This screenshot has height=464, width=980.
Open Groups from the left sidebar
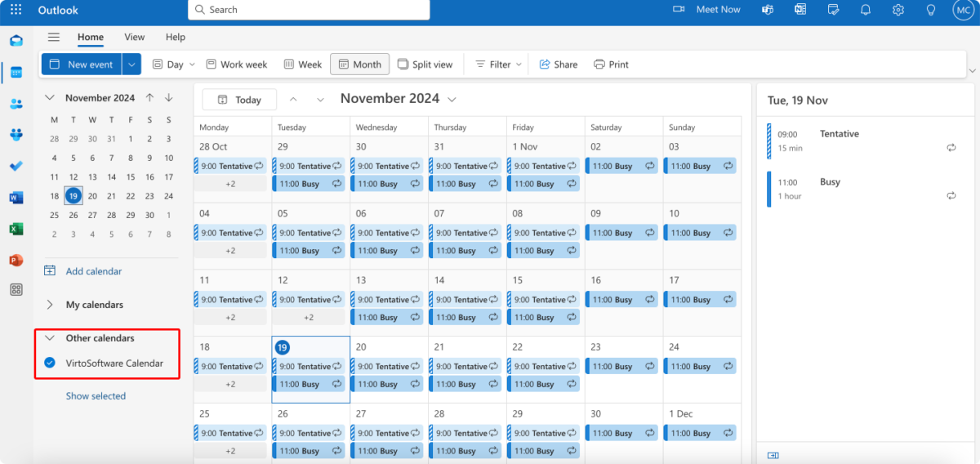tap(16, 135)
